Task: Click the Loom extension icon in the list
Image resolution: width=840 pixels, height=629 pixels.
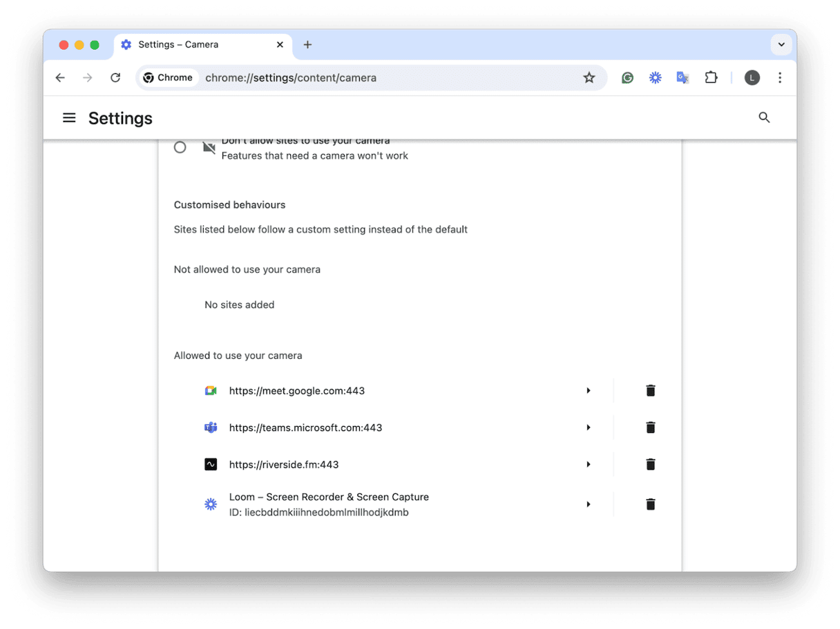Action: click(211, 504)
